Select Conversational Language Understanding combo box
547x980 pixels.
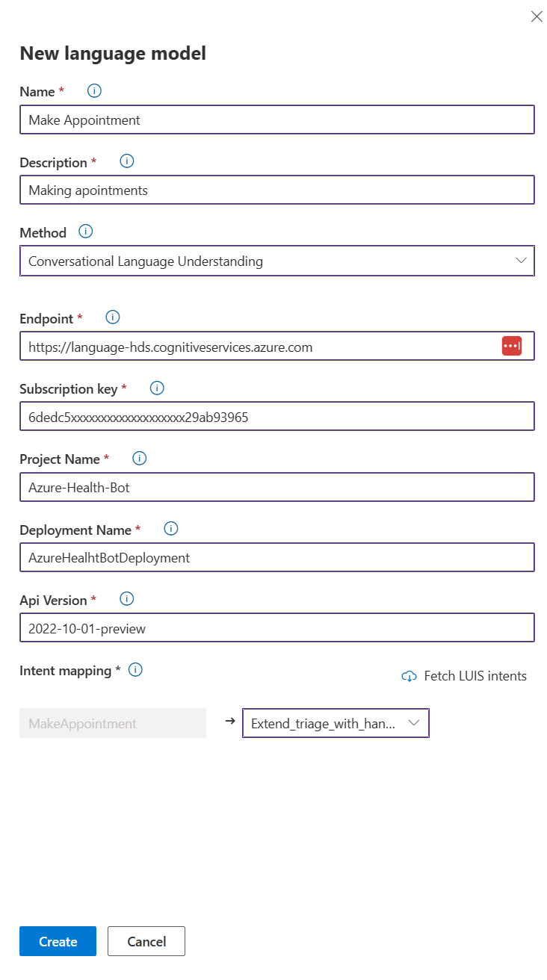tap(276, 261)
